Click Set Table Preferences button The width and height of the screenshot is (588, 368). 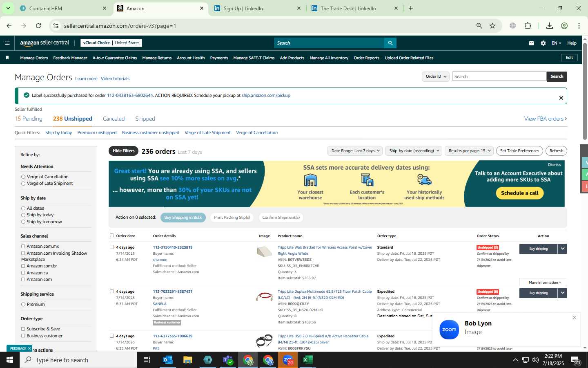tap(519, 151)
